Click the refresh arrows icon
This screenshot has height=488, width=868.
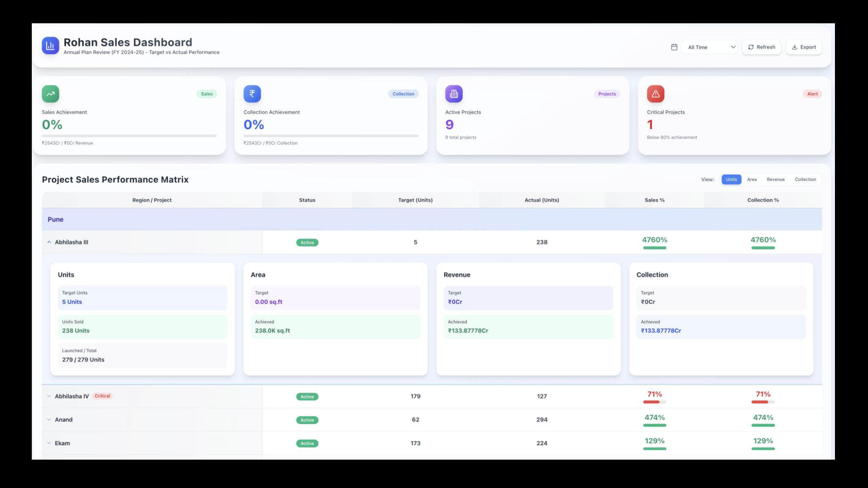point(751,47)
